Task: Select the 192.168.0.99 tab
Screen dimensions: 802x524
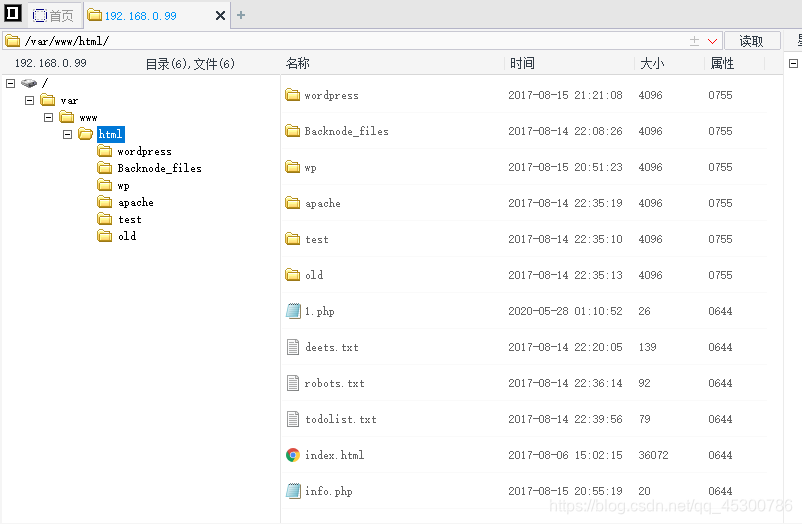Action: 141,16
